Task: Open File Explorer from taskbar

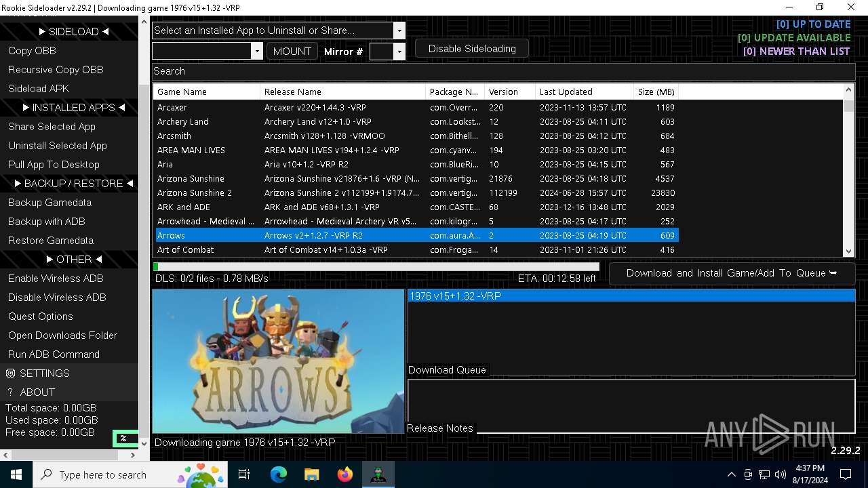Action: tap(311, 474)
